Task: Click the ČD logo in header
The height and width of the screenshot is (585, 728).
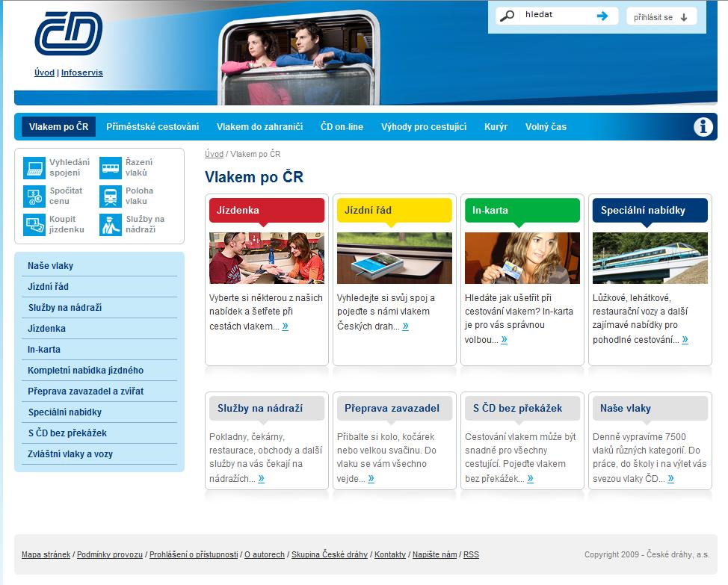Action: pyautogui.click(x=68, y=34)
